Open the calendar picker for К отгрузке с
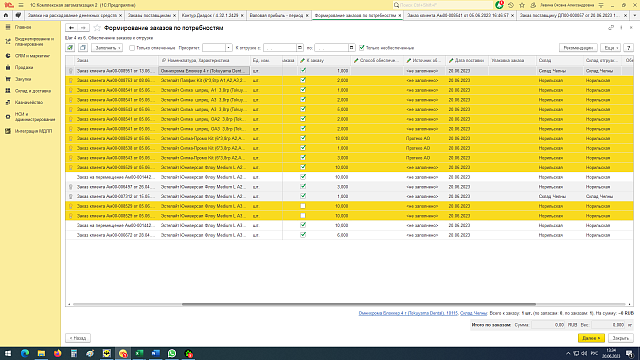Image resolution: width=640 pixels, height=360 pixels. point(300,48)
